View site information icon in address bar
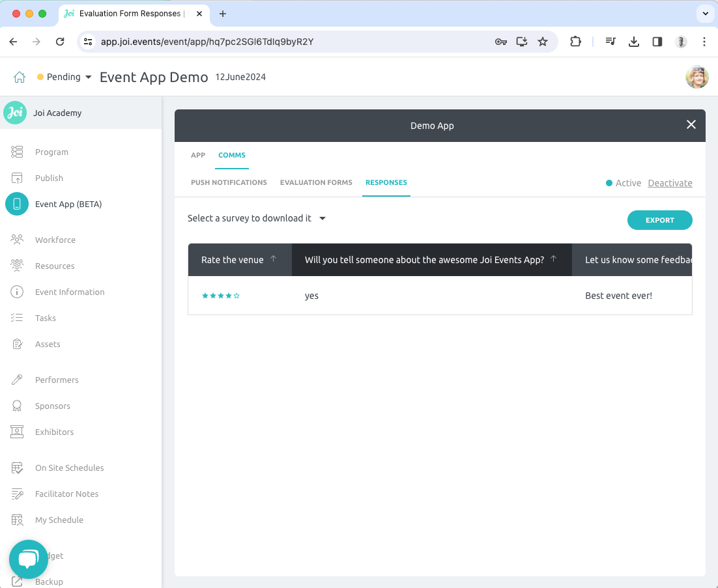The image size is (718, 588). click(88, 42)
